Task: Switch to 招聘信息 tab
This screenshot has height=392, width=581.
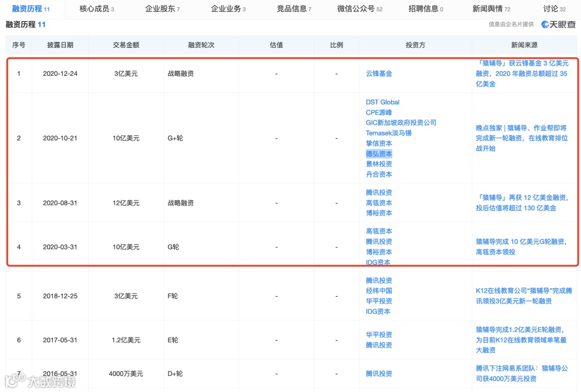Action: (x=426, y=9)
